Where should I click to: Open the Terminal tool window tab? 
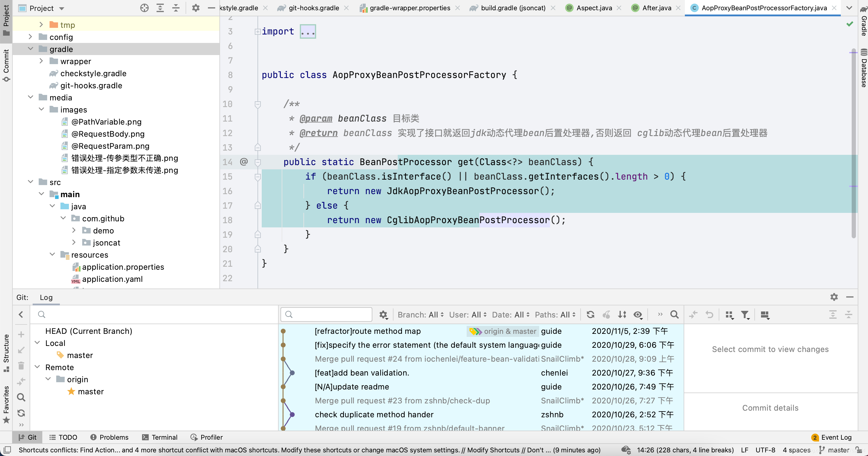click(160, 437)
